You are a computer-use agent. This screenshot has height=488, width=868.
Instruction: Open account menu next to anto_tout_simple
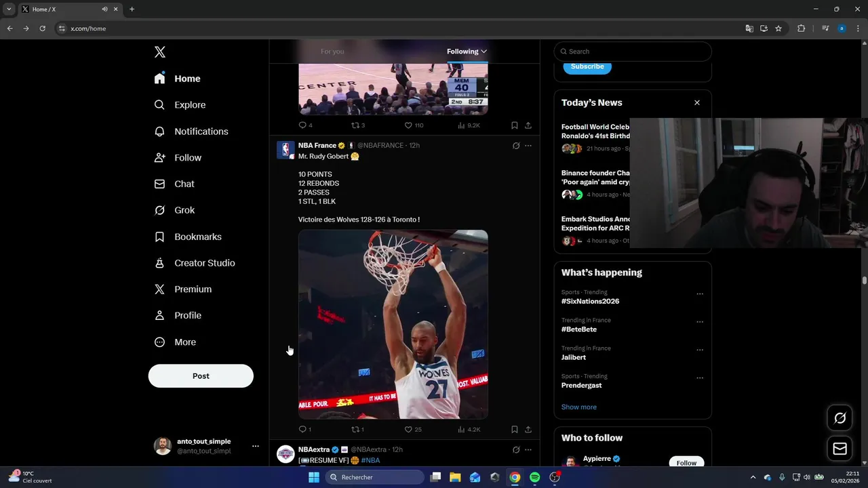tap(256, 446)
